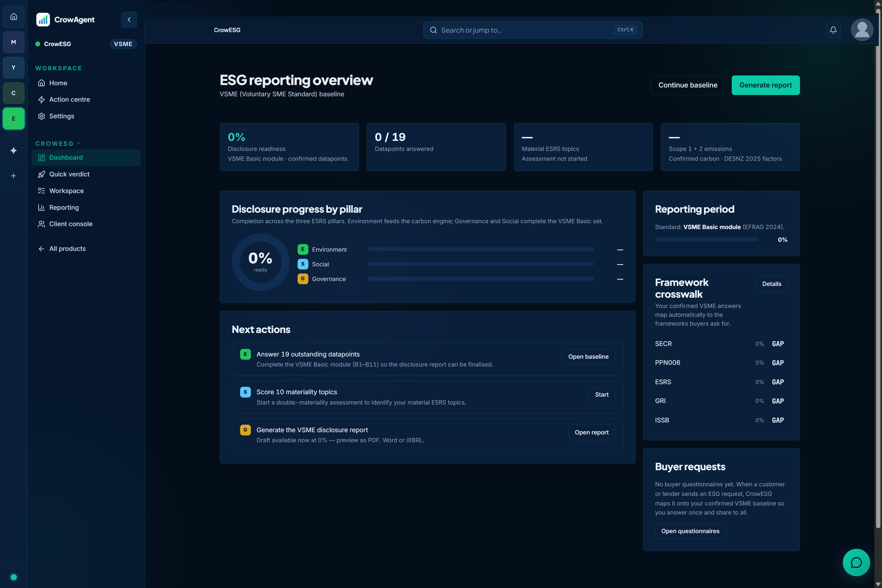Screen dimensions: 882x588
Task: Click the Scope 1 + 2 emissions card
Action: pos(730,147)
